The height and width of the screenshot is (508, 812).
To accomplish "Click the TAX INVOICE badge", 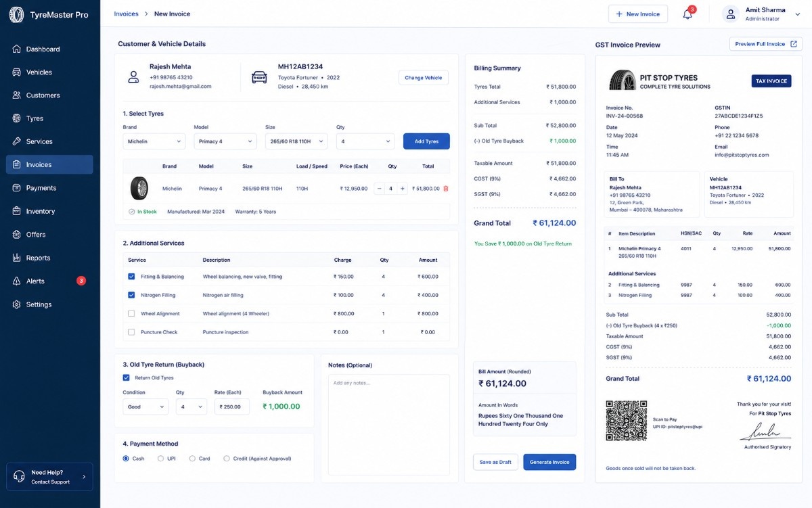I will pos(771,81).
